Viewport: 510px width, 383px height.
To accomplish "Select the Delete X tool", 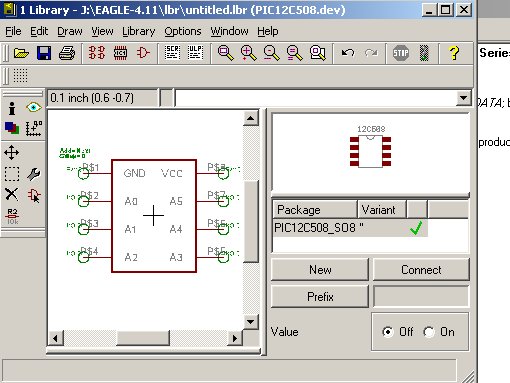I will [12, 194].
